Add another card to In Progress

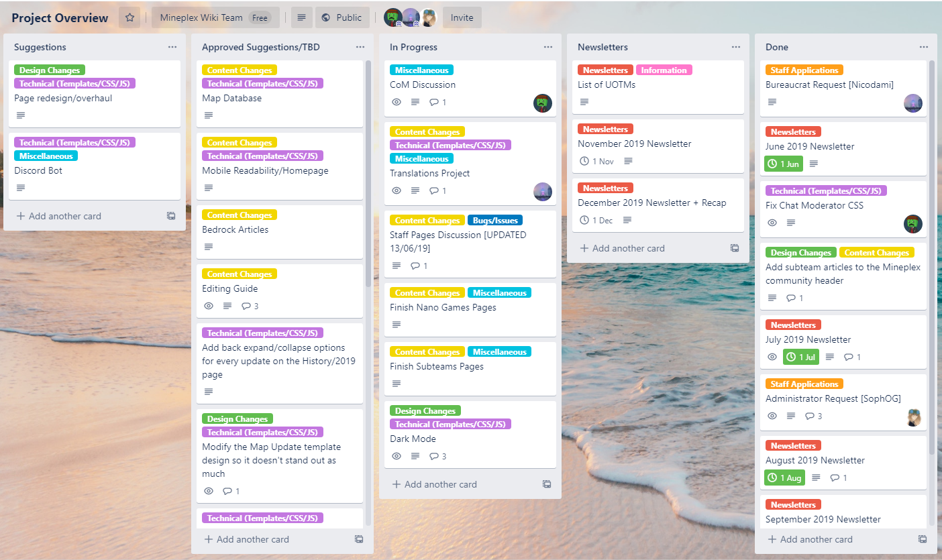pyautogui.click(x=440, y=484)
